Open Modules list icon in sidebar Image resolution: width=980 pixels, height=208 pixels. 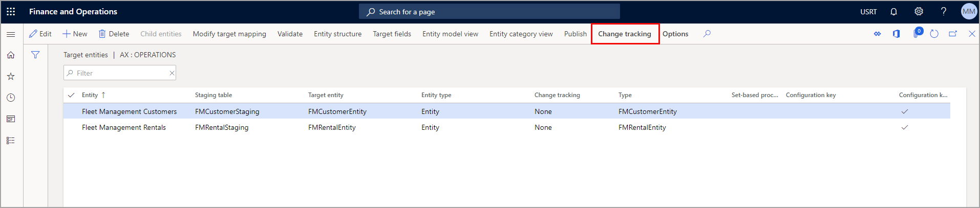[11, 141]
